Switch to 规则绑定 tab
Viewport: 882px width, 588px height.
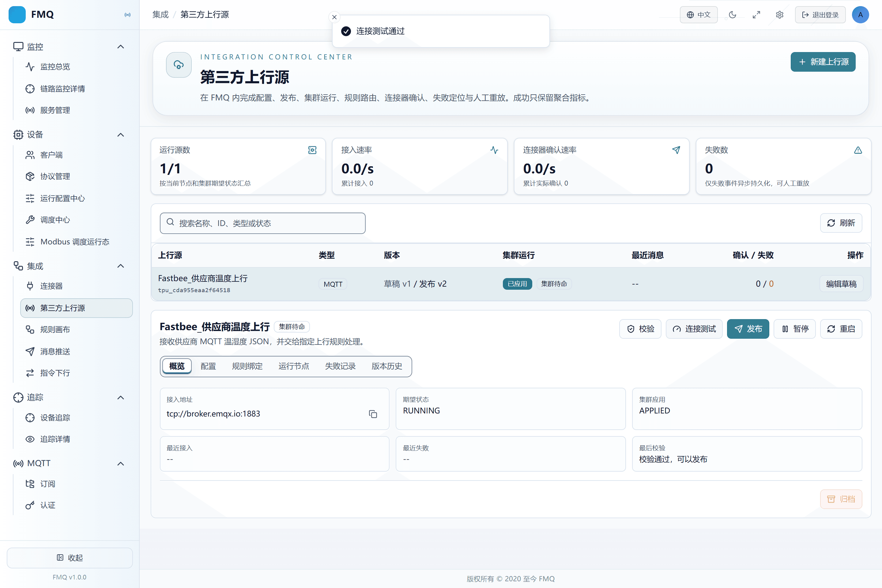(247, 366)
